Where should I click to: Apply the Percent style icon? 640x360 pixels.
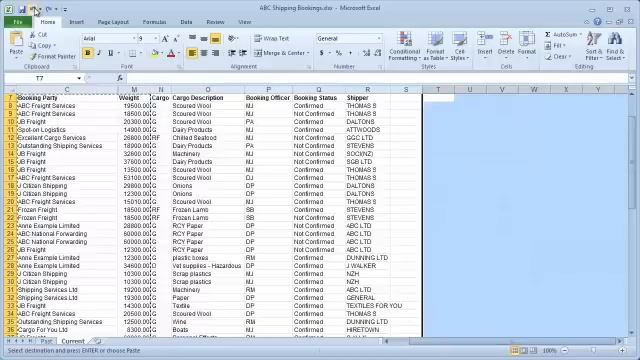click(338, 53)
